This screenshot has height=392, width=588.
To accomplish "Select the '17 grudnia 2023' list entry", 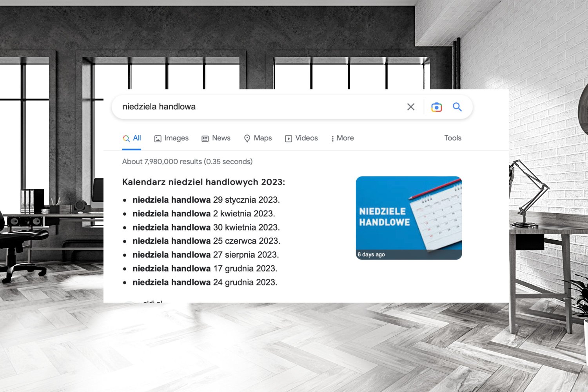I will (205, 269).
